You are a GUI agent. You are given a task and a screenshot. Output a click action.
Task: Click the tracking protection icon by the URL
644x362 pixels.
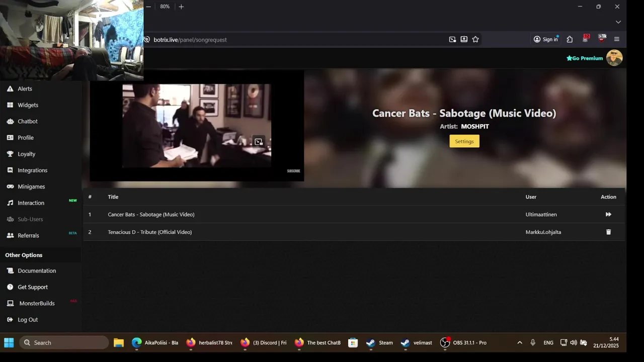pyautogui.click(x=147, y=39)
